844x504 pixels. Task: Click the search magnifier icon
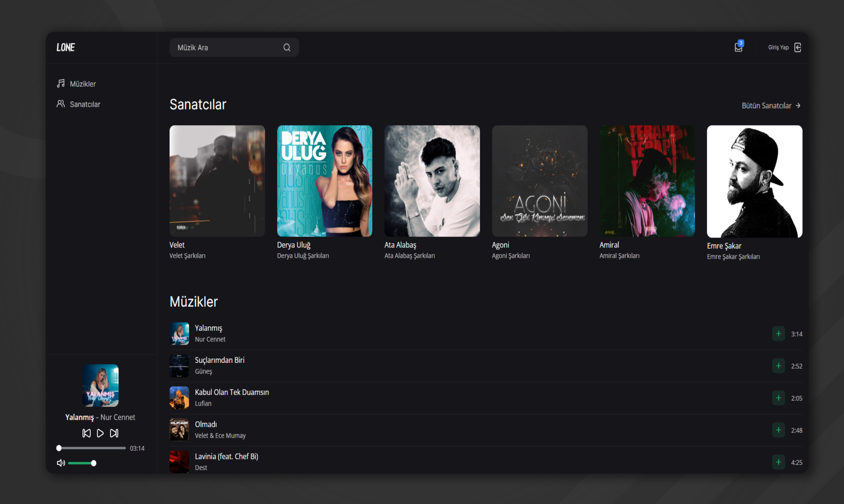click(x=287, y=47)
